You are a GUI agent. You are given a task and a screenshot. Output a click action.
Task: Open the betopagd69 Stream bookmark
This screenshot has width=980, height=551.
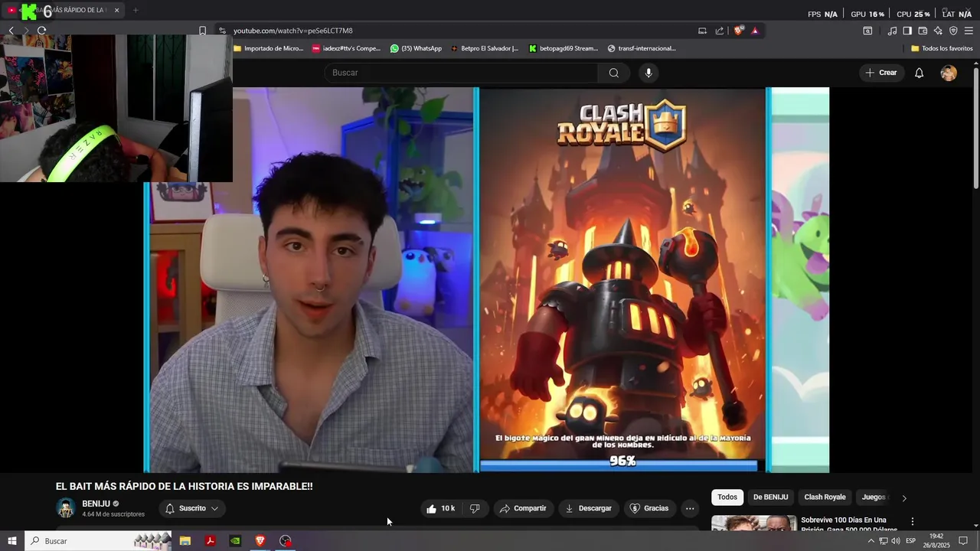[563, 48]
